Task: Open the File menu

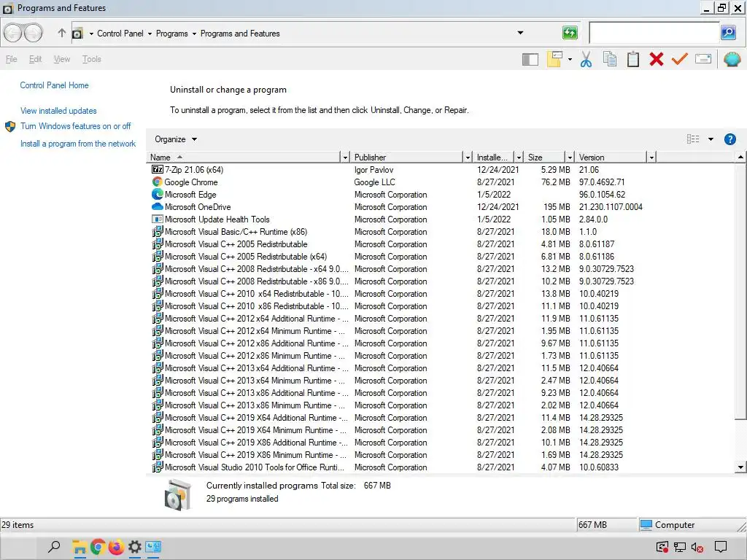Action: tap(12, 59)
